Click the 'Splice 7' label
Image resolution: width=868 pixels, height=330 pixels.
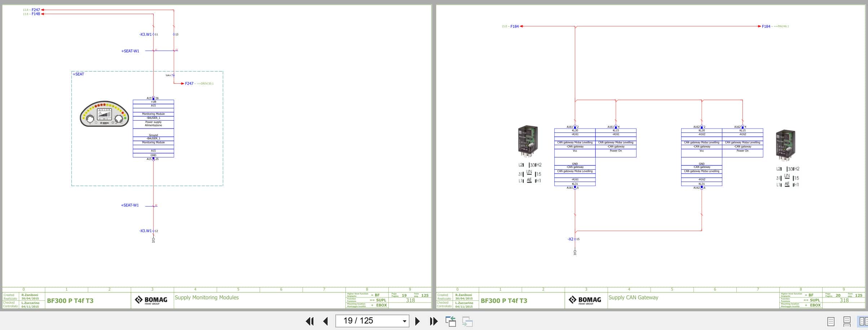coord(169,75)
